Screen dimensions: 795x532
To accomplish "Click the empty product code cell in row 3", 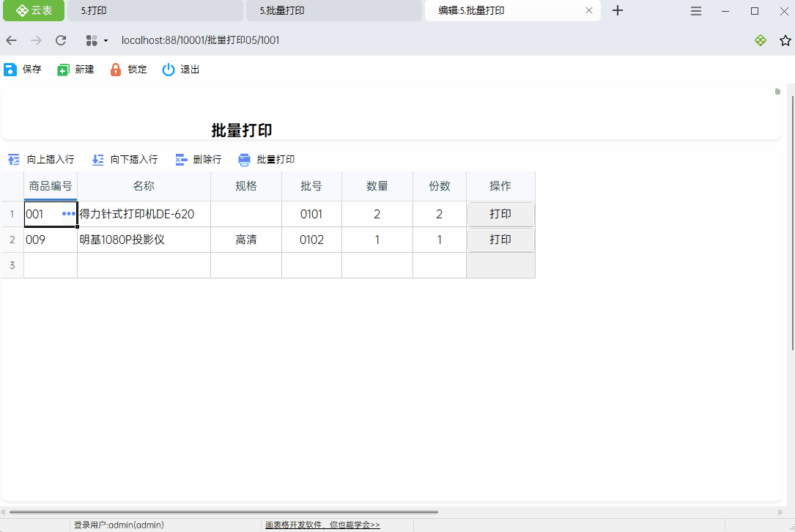I will point(51,265).
